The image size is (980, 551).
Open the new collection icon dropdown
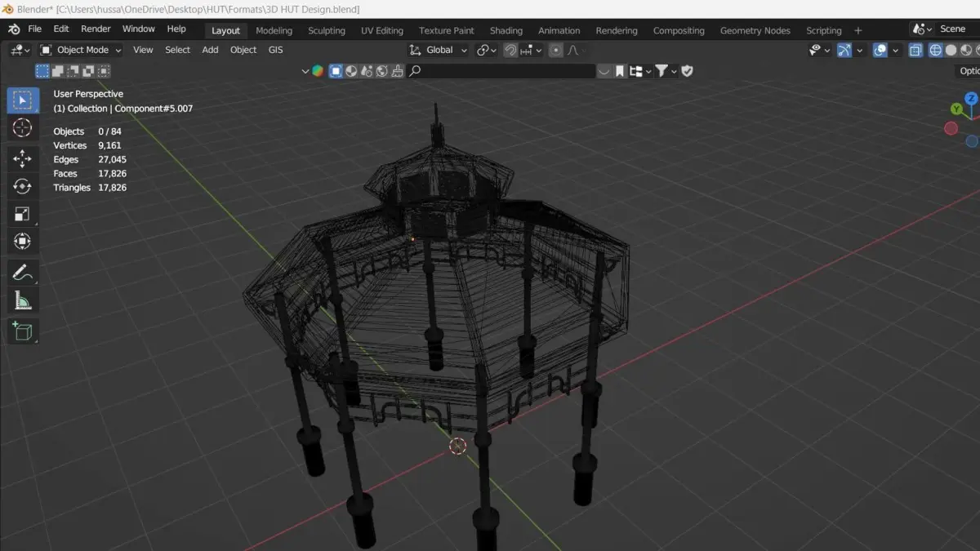click(639, 71)
